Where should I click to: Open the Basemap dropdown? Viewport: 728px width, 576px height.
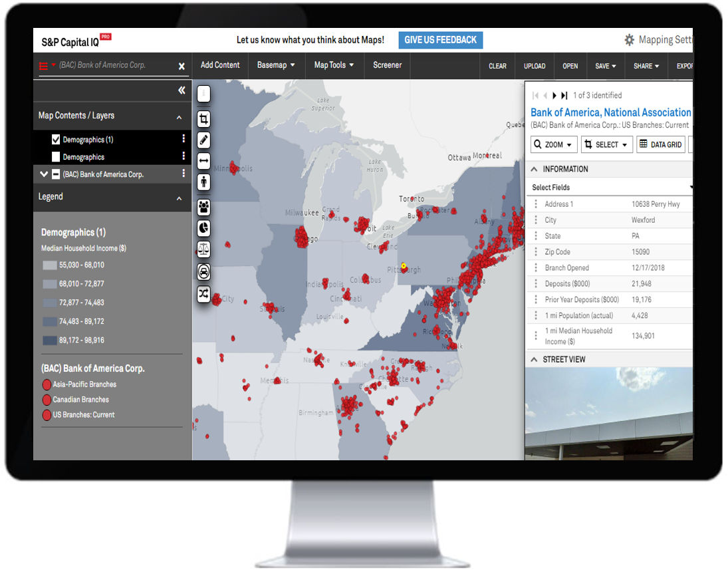click(277, 65)
